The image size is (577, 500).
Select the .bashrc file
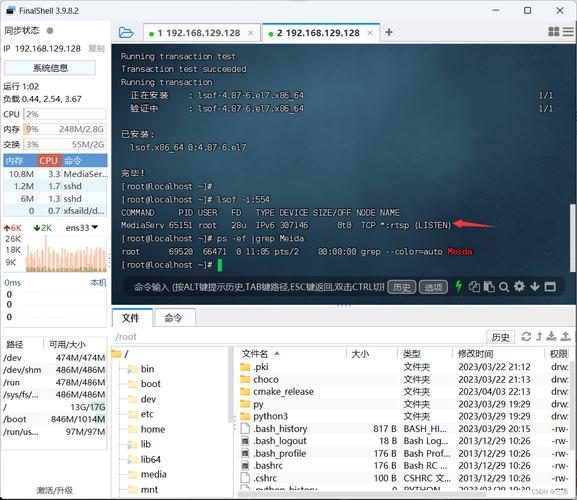[x=404, y=465]
